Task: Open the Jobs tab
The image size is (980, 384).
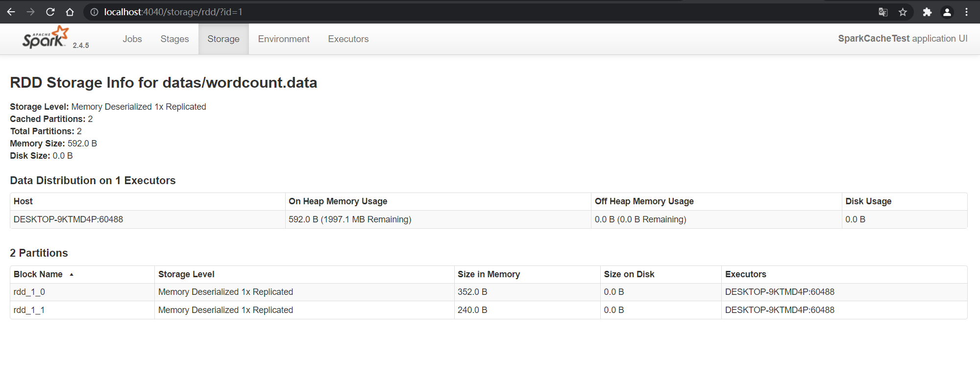Action: click(132, 39)
